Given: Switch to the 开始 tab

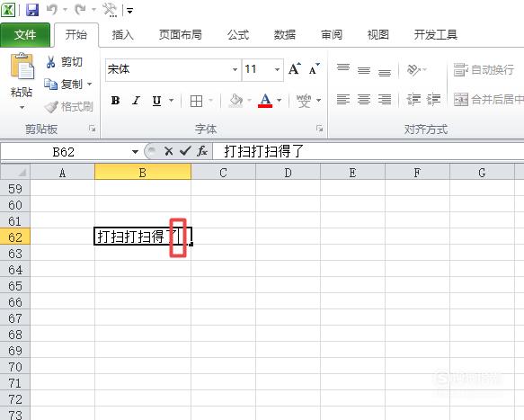Looking at the screenshot, I should click(x=76, y=34).
